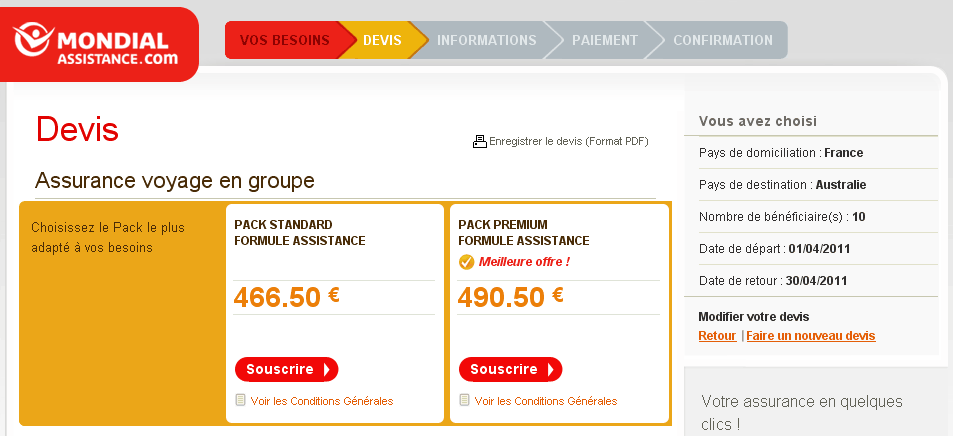This screenshot has height=436, width=953.
Task: View Pack Standard general conditions
Action: [x=321, y=401]
